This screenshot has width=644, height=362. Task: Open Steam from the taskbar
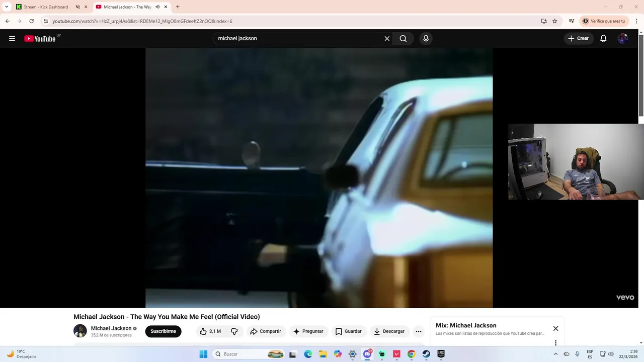point(426,354)
